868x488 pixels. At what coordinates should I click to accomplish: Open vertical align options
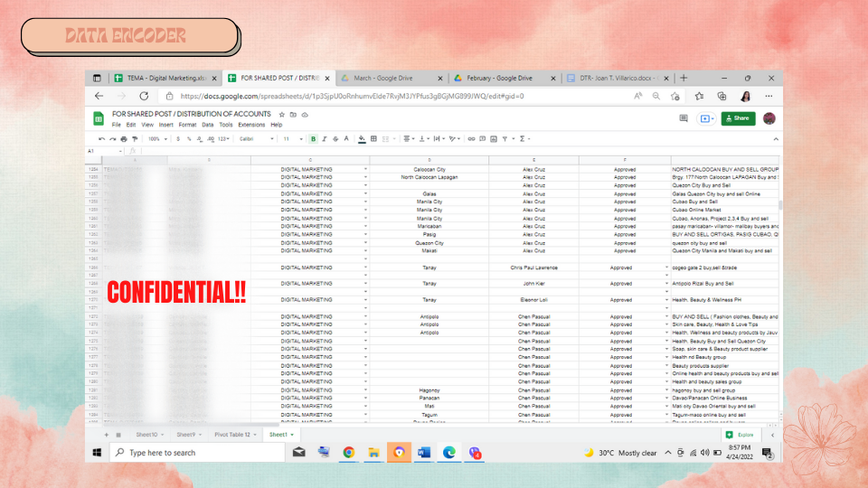tap(423, 139)
